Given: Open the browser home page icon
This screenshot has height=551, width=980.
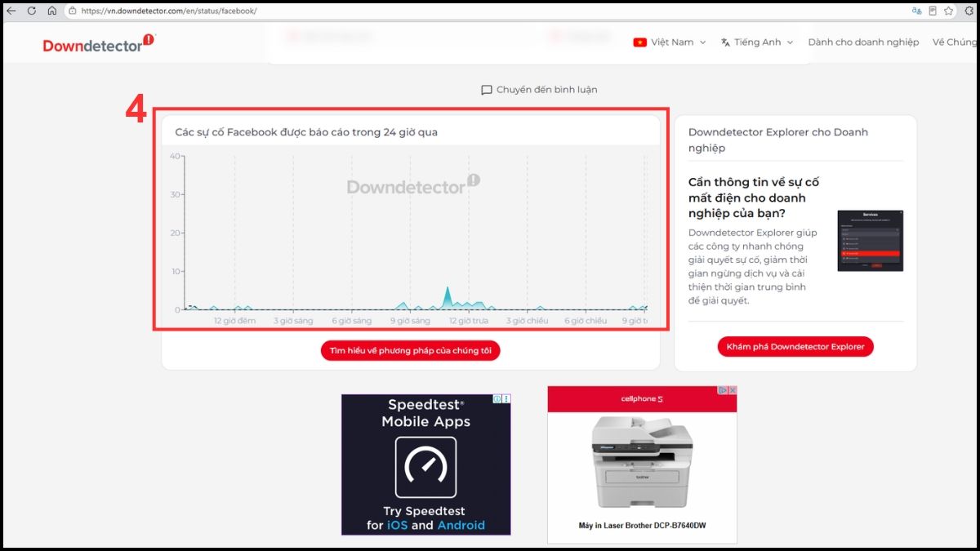Looking at the screenshot, I should coord(52,11).
